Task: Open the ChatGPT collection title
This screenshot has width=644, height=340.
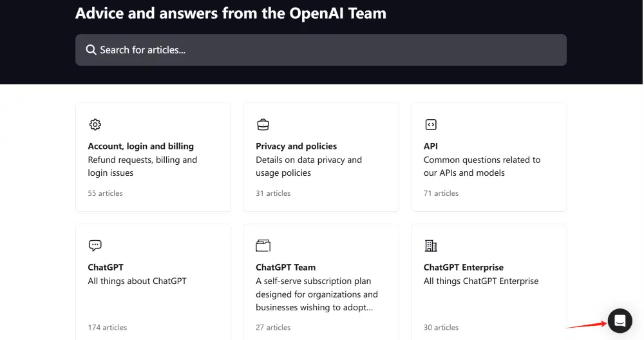Action: pyautogui.click(x=106, y=267)
